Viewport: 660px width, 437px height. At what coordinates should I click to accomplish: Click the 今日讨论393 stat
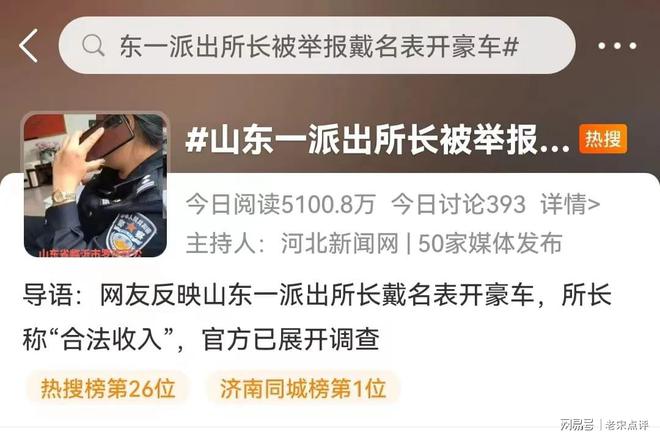tap(458, 204)
